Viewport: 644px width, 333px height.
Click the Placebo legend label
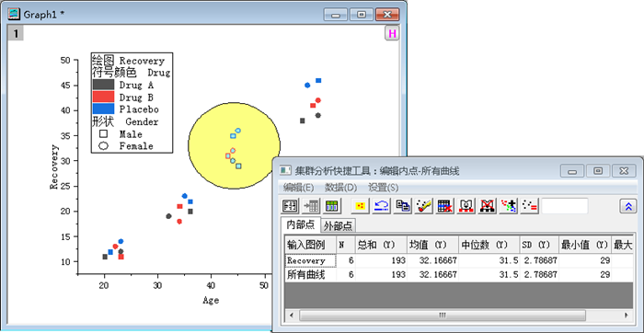click(x=139, y=109)
